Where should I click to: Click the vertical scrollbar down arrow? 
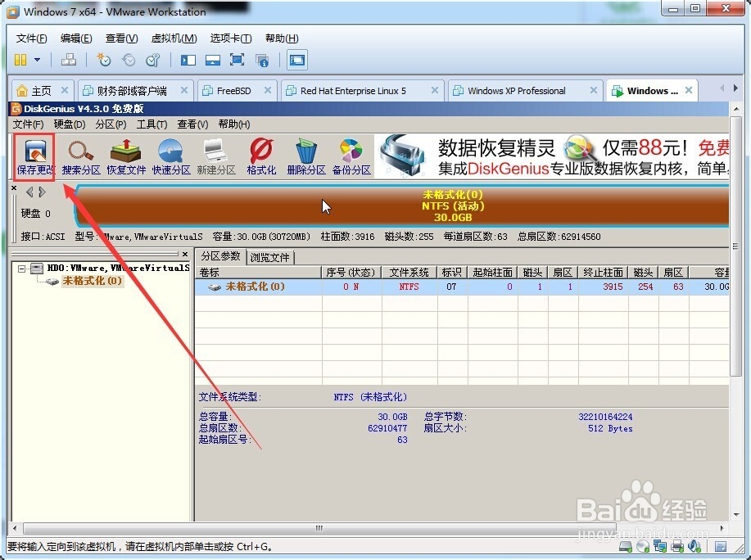[x=735, y=515]
